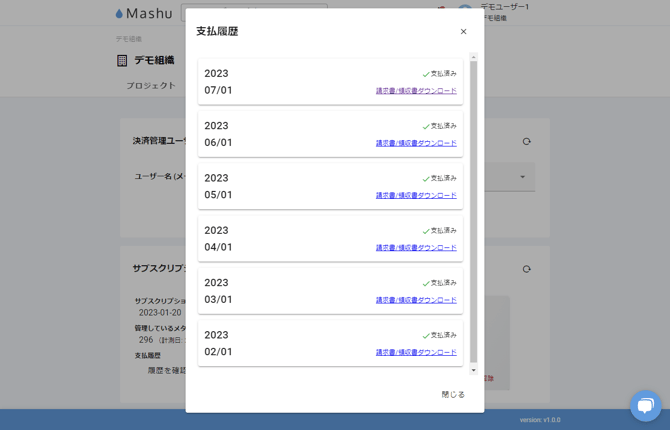Close the 支払履歴 dialog with the X icon
This screenshot has width=670, height=430.
coord(463,32)
